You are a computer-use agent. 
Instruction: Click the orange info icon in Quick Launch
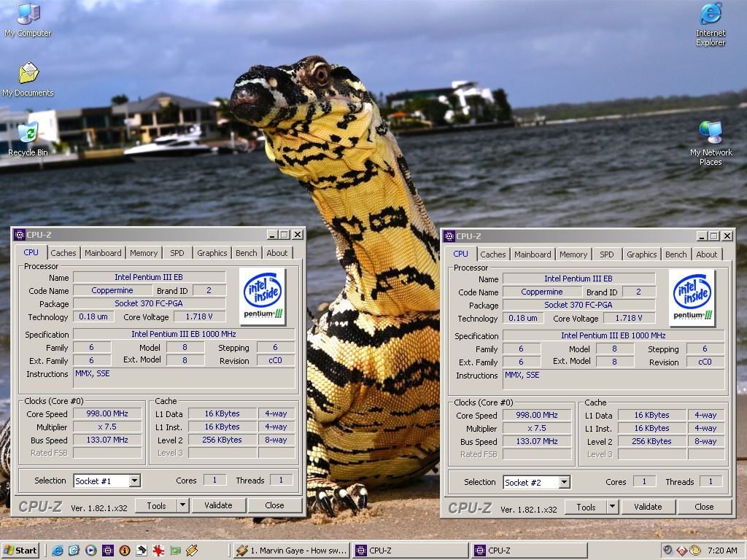coord(124,551)
